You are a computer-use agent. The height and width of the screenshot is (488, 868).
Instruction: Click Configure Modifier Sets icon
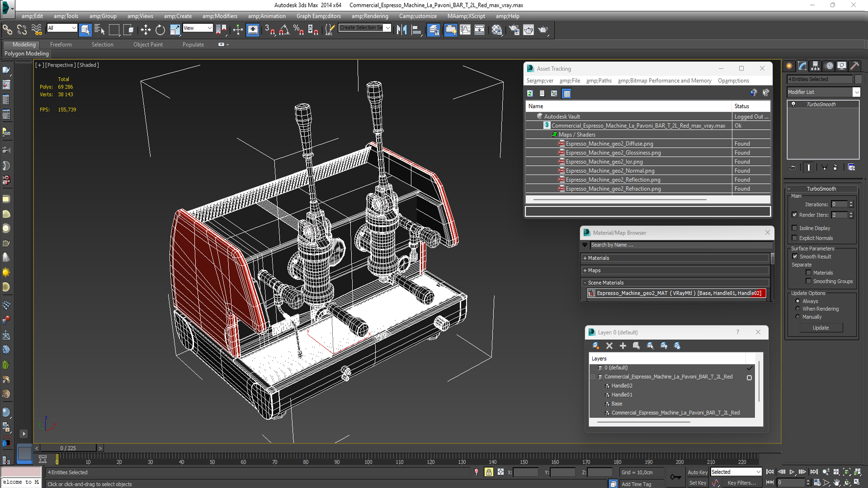coord(852,167)
